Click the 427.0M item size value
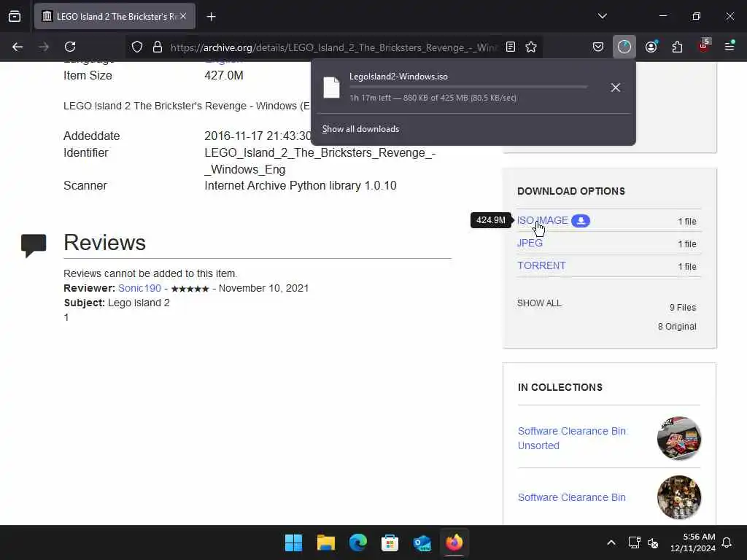Image resolution: width=747 pixels, height=560 pixels. 224,75
